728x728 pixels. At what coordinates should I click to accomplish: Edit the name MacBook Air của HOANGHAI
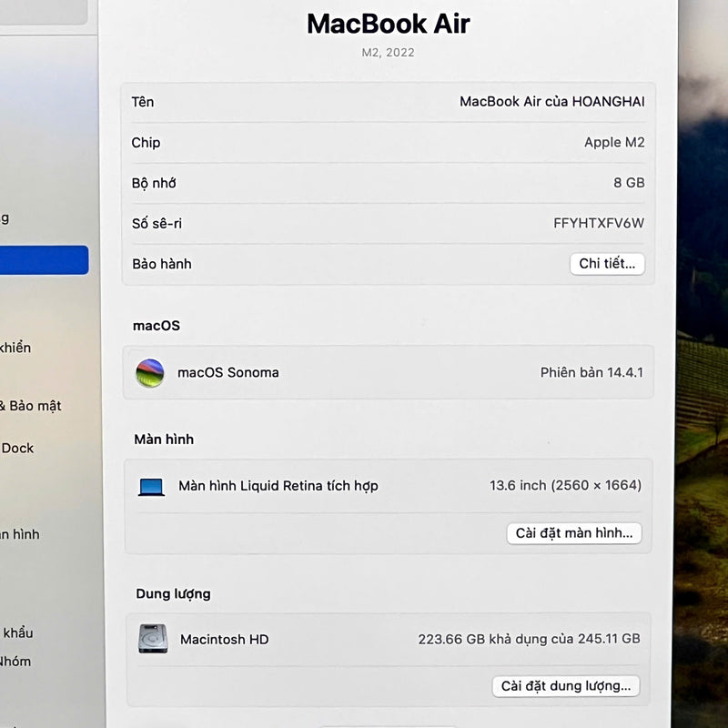551,102
